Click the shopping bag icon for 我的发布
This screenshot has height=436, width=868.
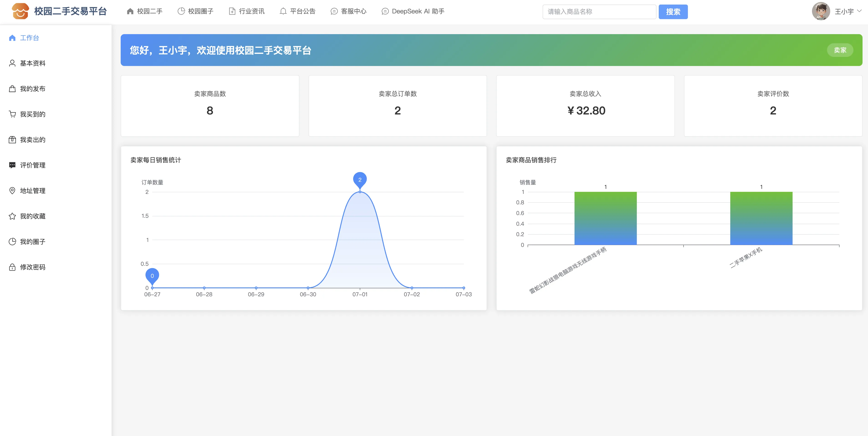point(13,89)
